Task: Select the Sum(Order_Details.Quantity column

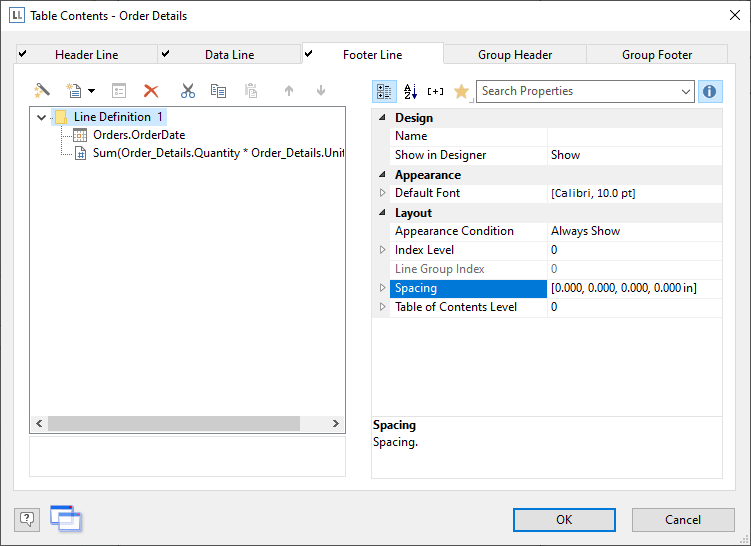Action: tap(218, 153)
